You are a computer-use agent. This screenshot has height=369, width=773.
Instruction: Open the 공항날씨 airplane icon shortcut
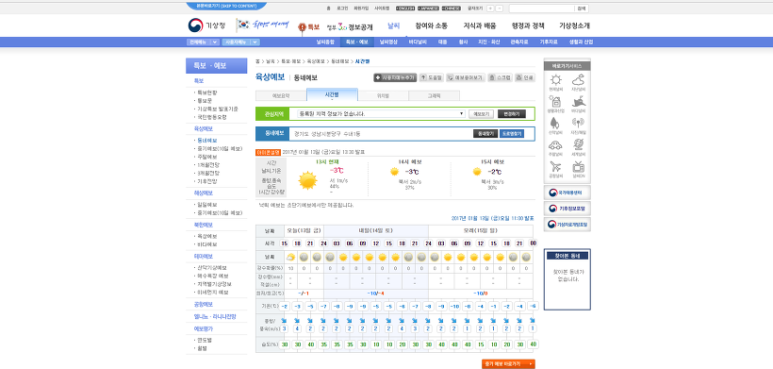click(x=556, y=167)
